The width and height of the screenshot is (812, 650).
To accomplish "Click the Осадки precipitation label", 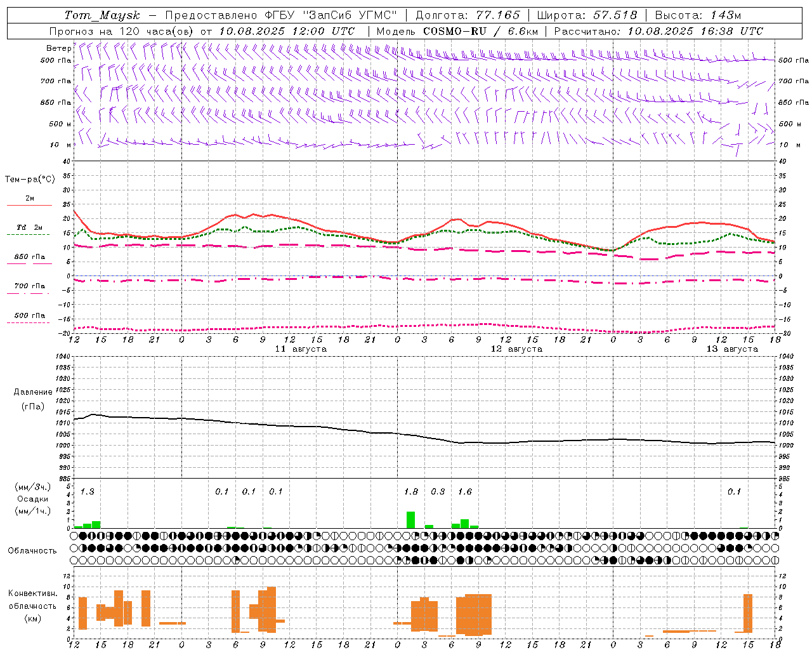I will [33, 499].
